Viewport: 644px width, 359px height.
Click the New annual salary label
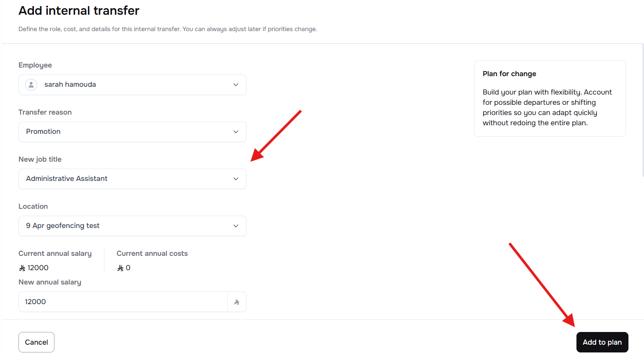(50, 282)
